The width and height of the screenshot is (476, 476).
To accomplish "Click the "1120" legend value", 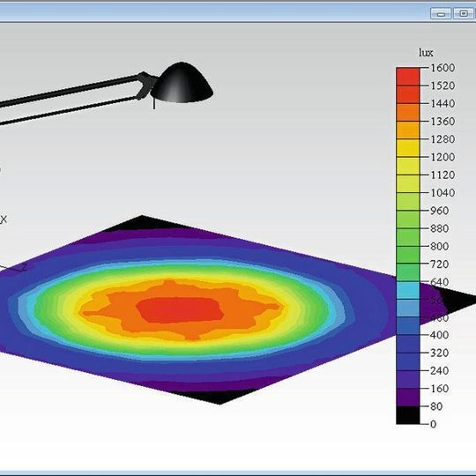I will (443, 175).
